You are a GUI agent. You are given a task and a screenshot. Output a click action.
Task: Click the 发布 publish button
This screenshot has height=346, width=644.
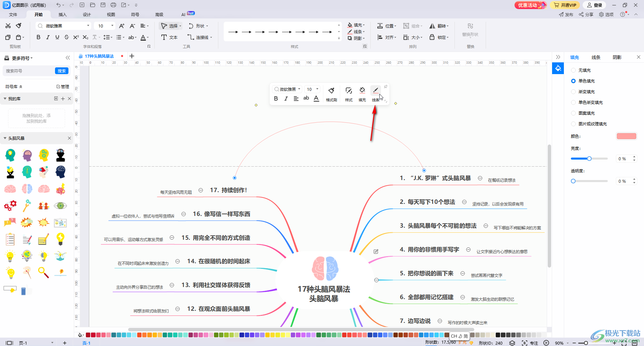(x=566, y=14)
